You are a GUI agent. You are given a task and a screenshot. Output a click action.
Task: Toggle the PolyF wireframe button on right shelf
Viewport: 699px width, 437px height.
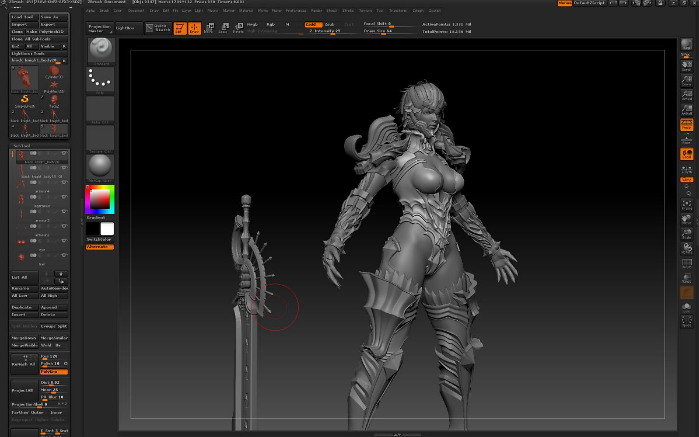tap(687, 263)
